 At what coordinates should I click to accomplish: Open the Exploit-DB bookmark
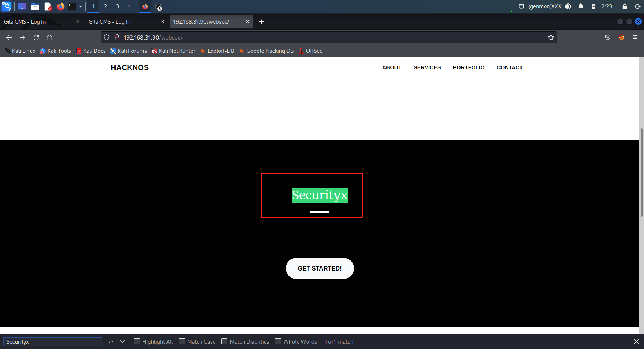(x=217, y=51)
